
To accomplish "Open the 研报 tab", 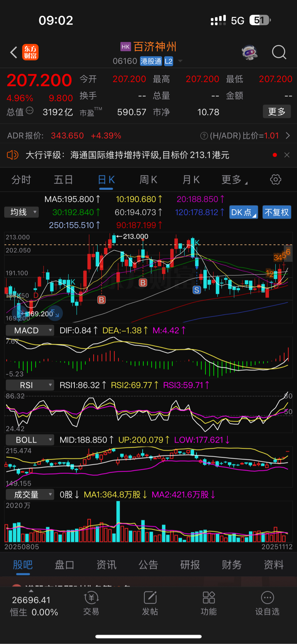I will (190, 565).
